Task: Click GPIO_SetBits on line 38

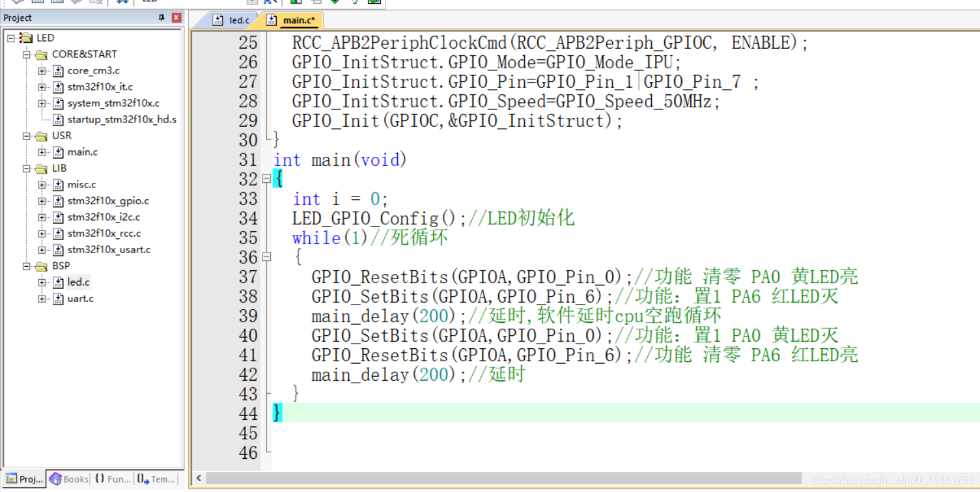Action: pyautogui.click(x=370, y=297)
